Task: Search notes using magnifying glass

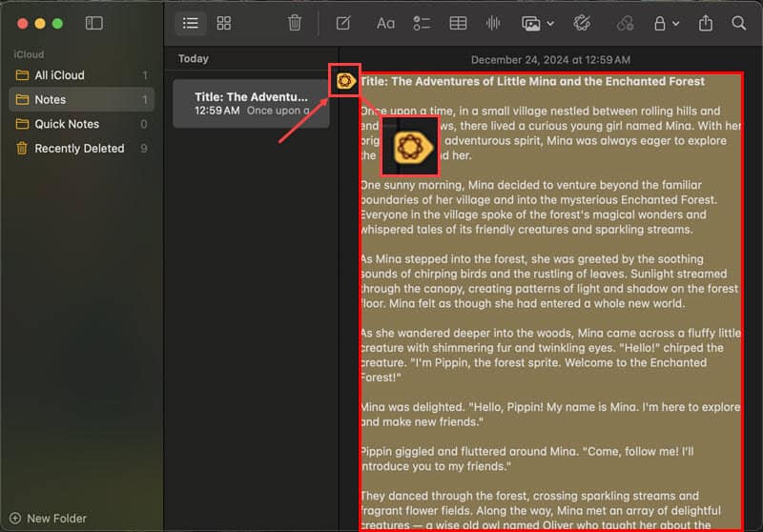Action: click(739, 23)
